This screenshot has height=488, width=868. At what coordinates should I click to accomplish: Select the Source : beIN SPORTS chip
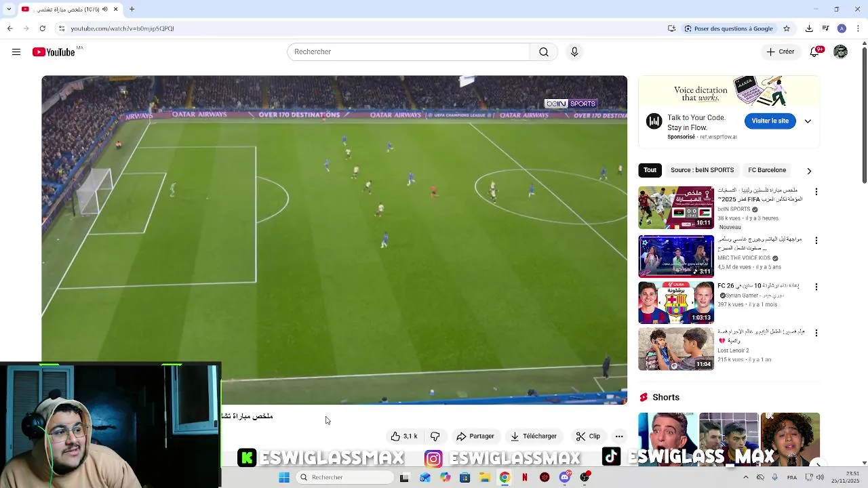tap(702, 170)
